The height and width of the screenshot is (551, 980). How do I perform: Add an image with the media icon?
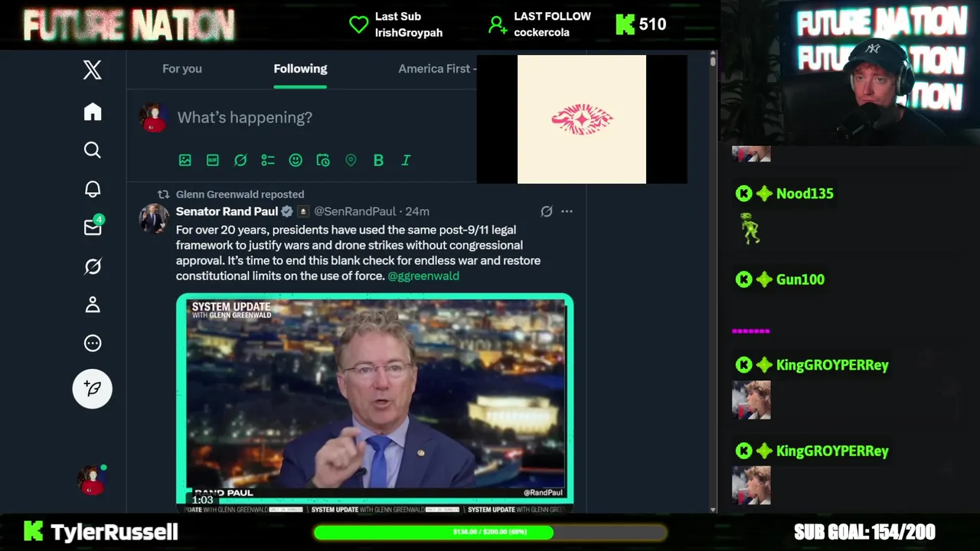(x=185, y=160)
